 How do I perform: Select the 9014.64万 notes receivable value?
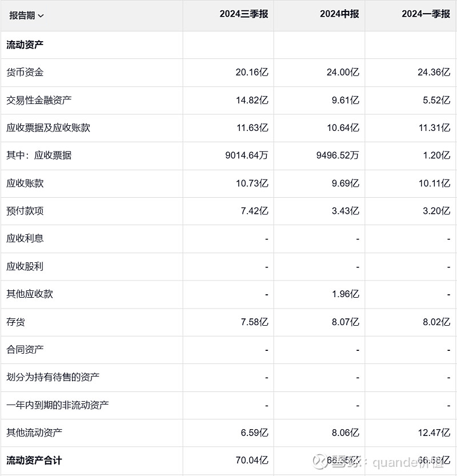click(x=247, y=155)
